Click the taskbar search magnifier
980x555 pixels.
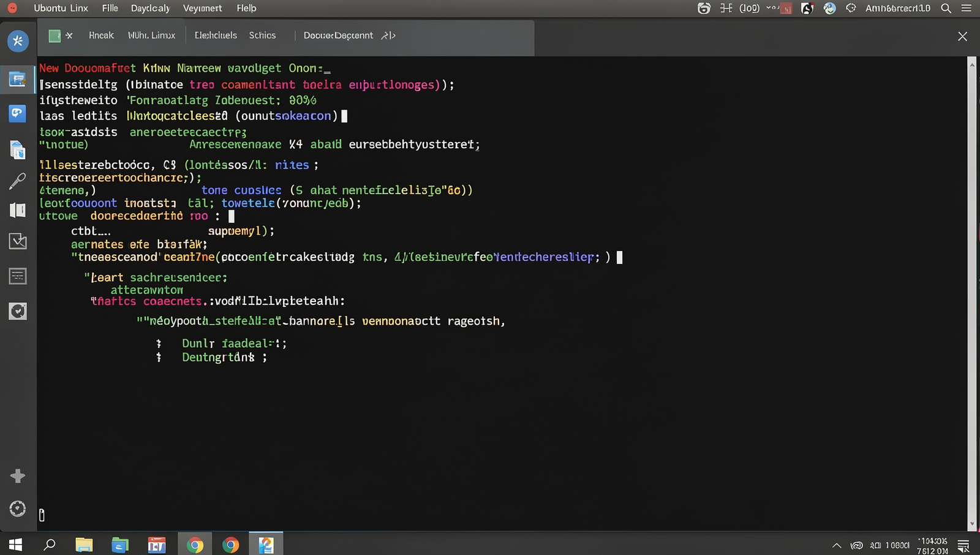(x=50, y=544)
